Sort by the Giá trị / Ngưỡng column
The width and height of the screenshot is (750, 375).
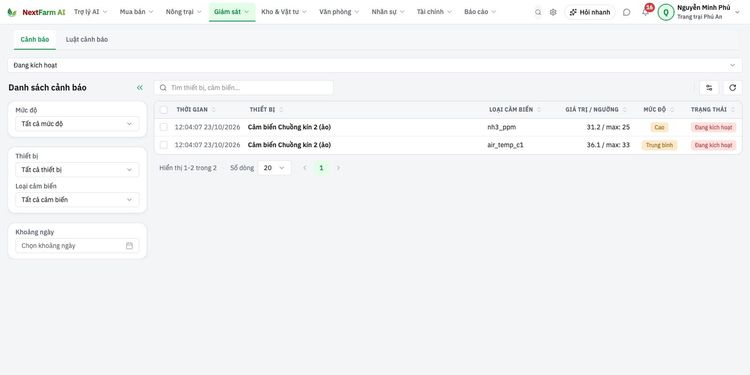(x=625, y=110)
